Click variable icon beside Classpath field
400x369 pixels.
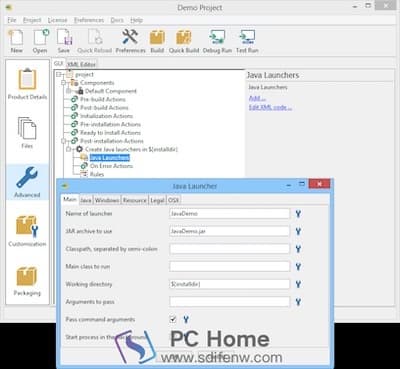tap(298, 249)
